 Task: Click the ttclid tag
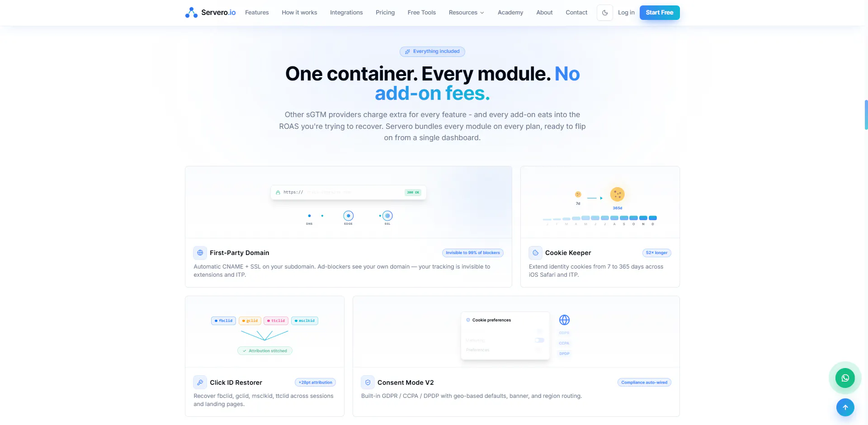(x=276, y=321)
